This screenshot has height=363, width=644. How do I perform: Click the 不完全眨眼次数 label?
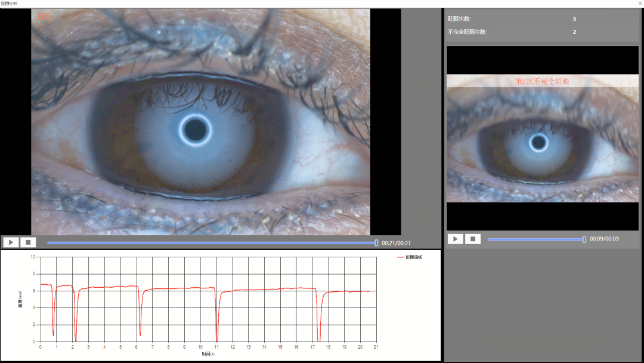467,32
